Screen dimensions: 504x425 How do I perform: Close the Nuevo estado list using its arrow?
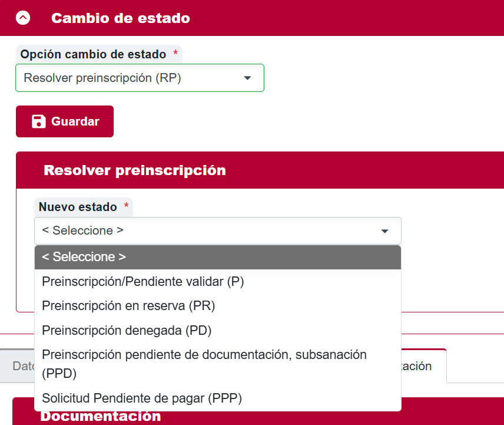(x=385, y=231)
